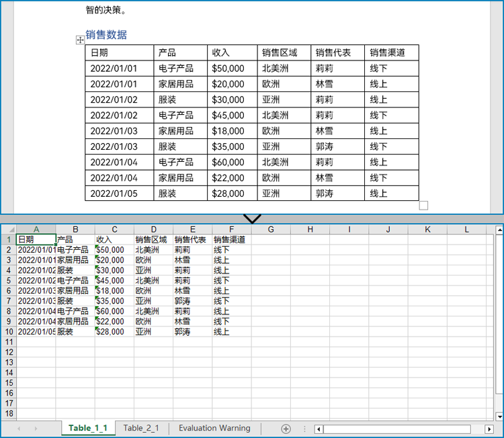Select column B header
This screenshot has width=504, height=438.
coord(75,230)
